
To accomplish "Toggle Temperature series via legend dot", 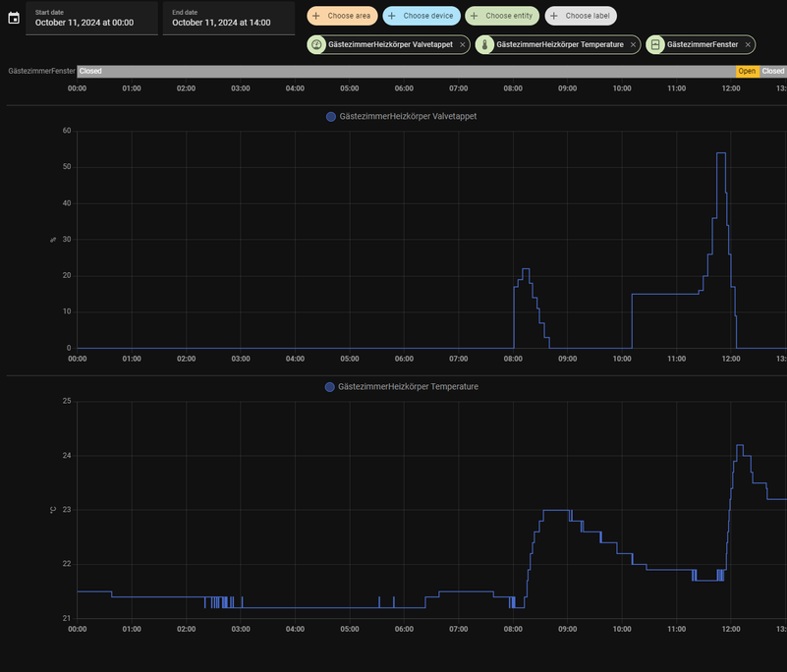I will (330, 387).
